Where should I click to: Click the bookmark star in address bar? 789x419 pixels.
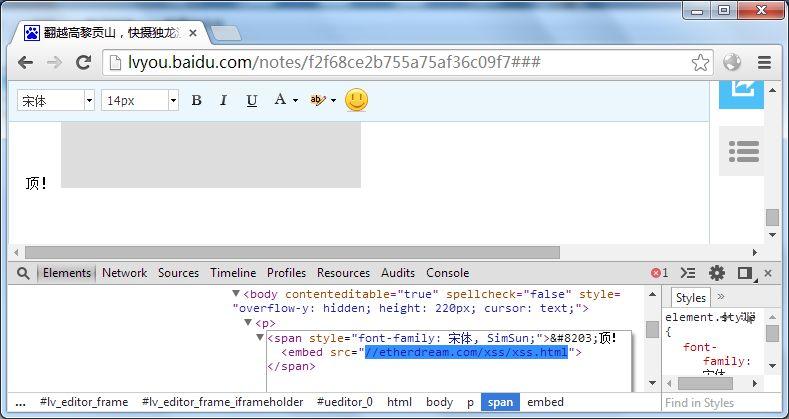coord(700,63)
